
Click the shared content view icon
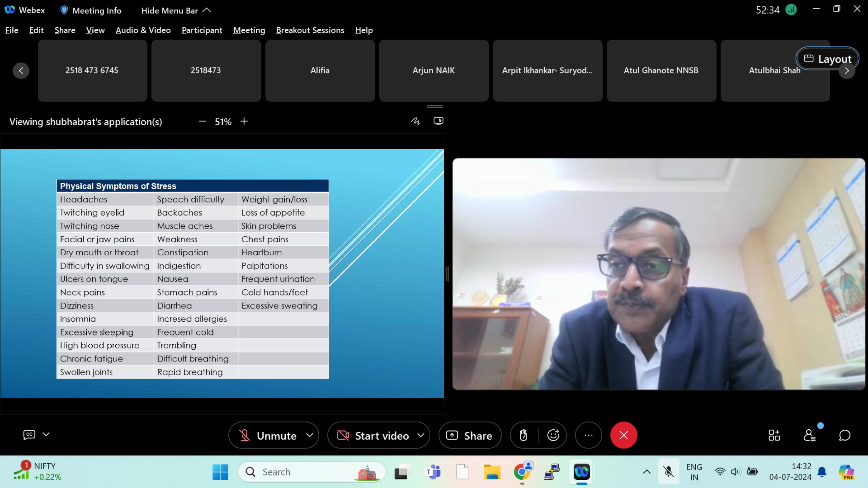(x=438, y=121)
